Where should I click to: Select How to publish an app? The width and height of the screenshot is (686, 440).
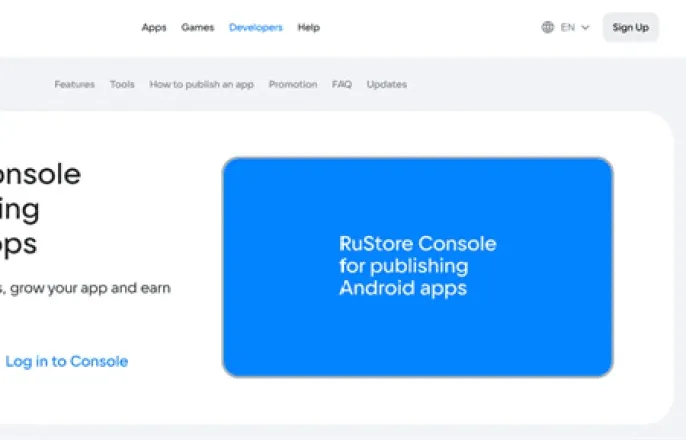pyautogui.click(x=202, y=84)
